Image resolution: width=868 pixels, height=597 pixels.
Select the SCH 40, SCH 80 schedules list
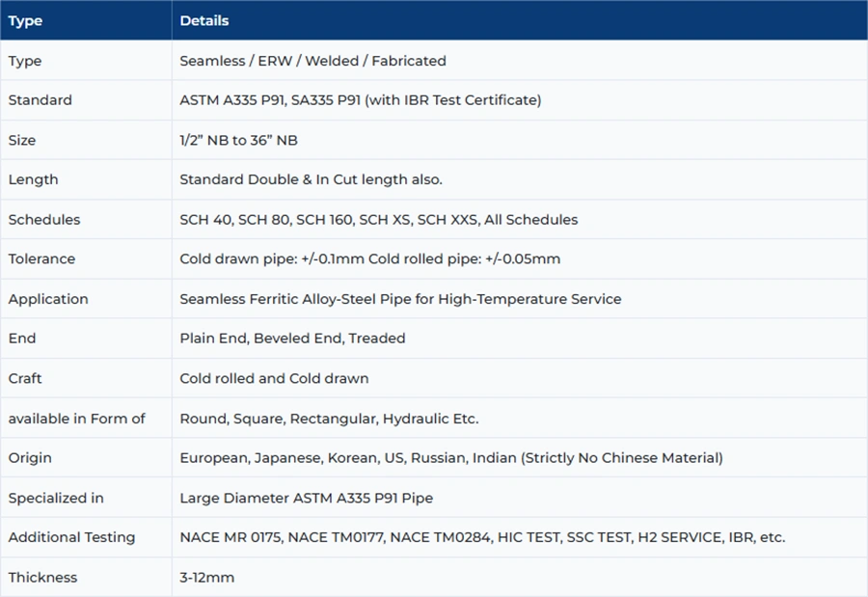coord(378,220)
